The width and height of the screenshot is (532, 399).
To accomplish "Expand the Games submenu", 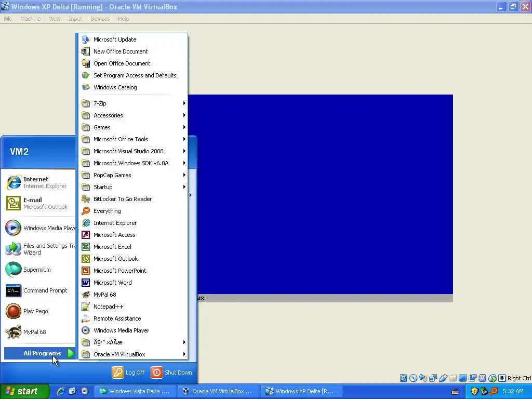I will (133, 127).
